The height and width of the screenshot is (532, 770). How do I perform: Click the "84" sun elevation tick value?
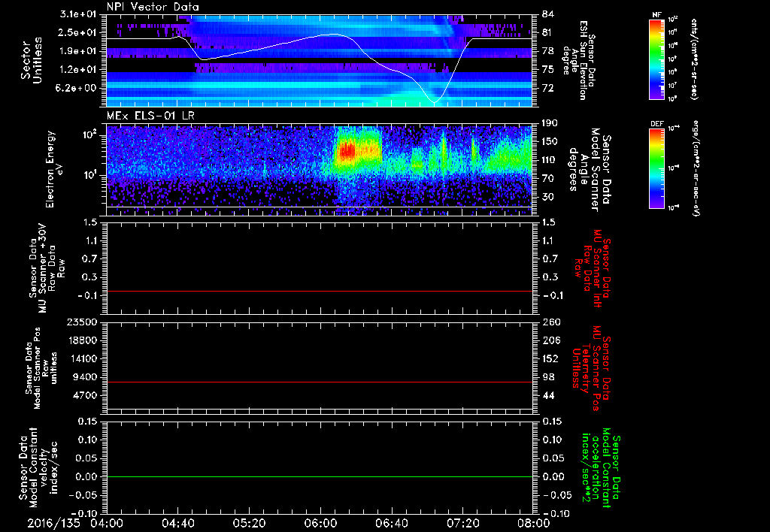click(548, 14)
